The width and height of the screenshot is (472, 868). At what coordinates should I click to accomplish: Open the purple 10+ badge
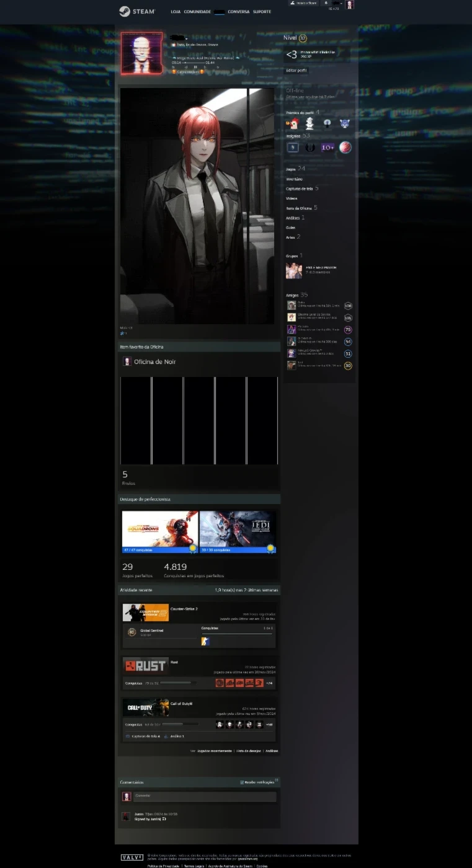click(x=328, y=147)
